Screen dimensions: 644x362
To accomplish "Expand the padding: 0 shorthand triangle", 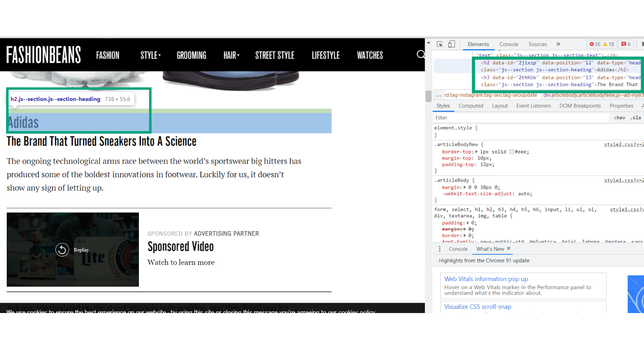I will click(468, 223).
